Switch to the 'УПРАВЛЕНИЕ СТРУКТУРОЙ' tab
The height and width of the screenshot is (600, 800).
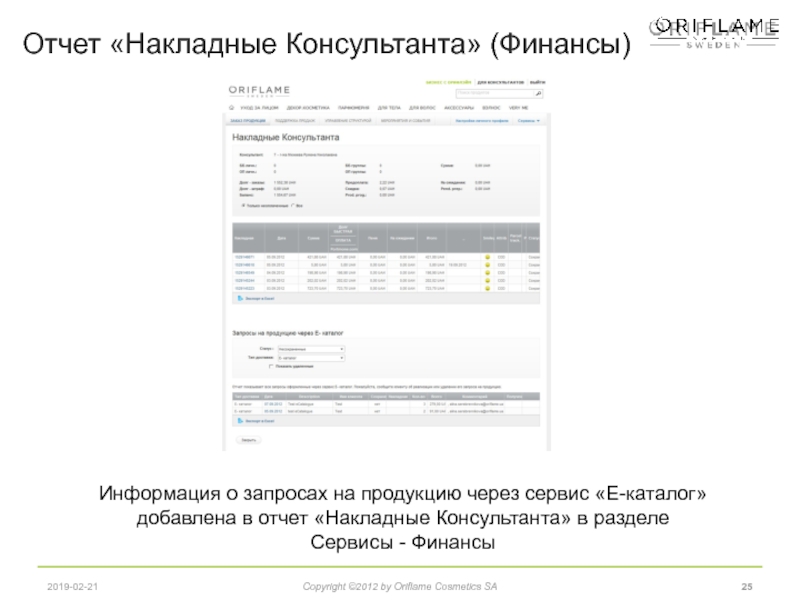pos(348,121)
